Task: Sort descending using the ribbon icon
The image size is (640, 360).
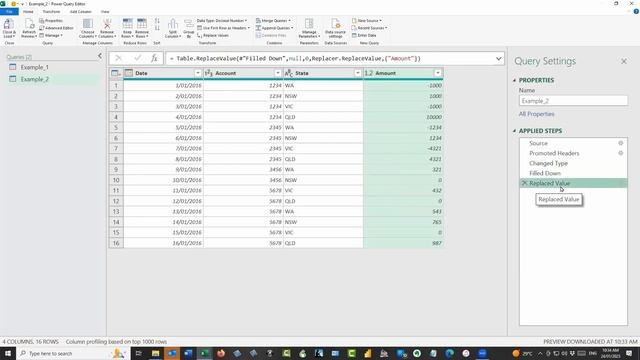Action: pos(157,28)
